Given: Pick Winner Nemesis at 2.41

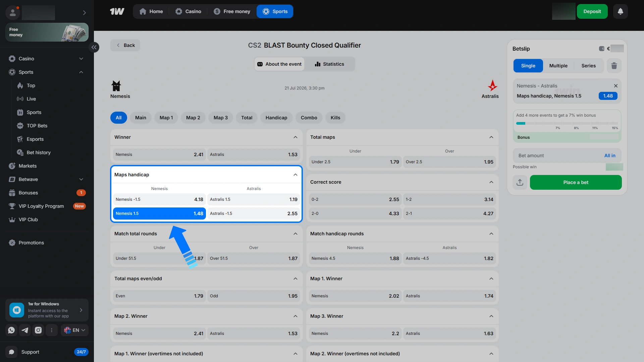Looking at the screenshot, I should click(159, 155).
